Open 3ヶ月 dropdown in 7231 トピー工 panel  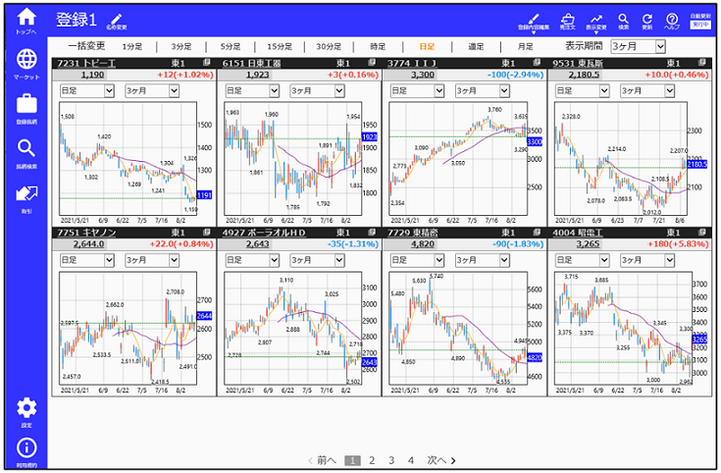[152, 91]
